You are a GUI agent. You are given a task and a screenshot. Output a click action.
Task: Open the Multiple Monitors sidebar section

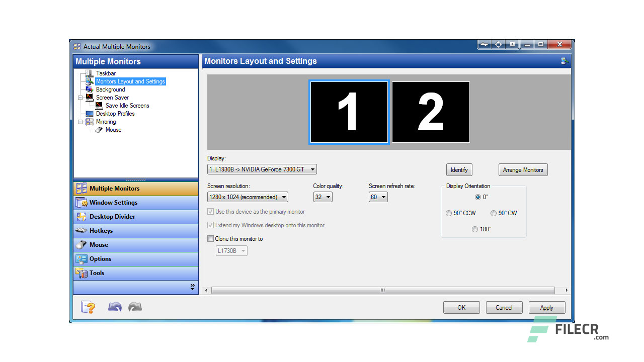click(x=136, y=189)
